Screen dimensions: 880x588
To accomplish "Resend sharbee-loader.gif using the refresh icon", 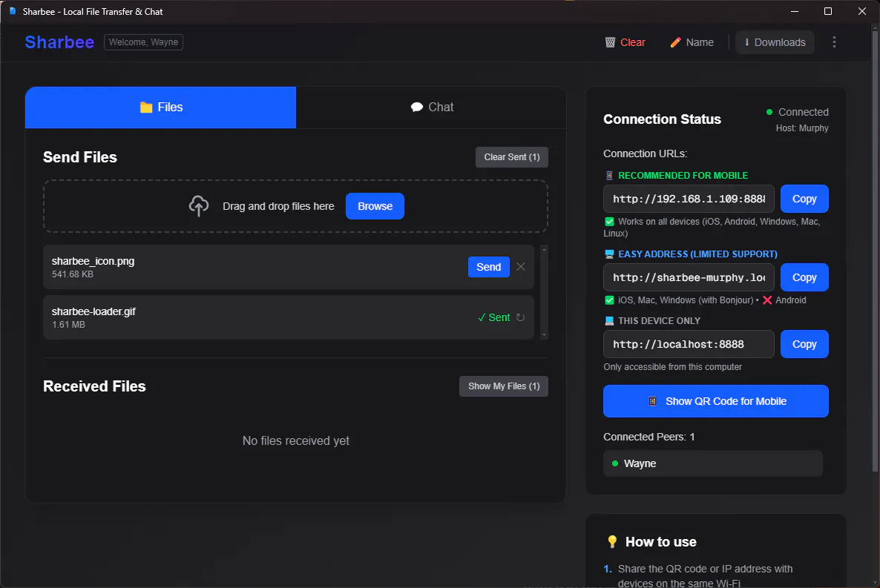I will [x=520, y=317].
